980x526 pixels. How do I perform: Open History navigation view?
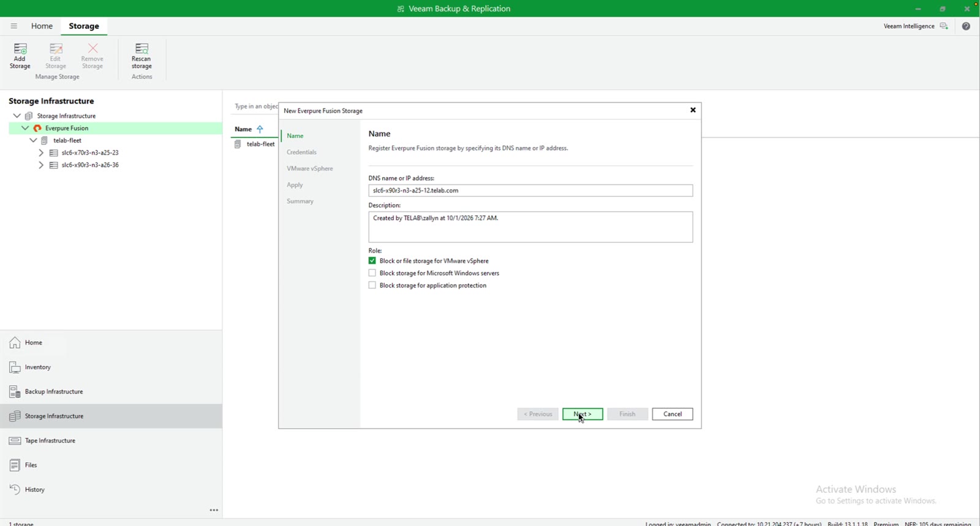[x=111, y=490]
